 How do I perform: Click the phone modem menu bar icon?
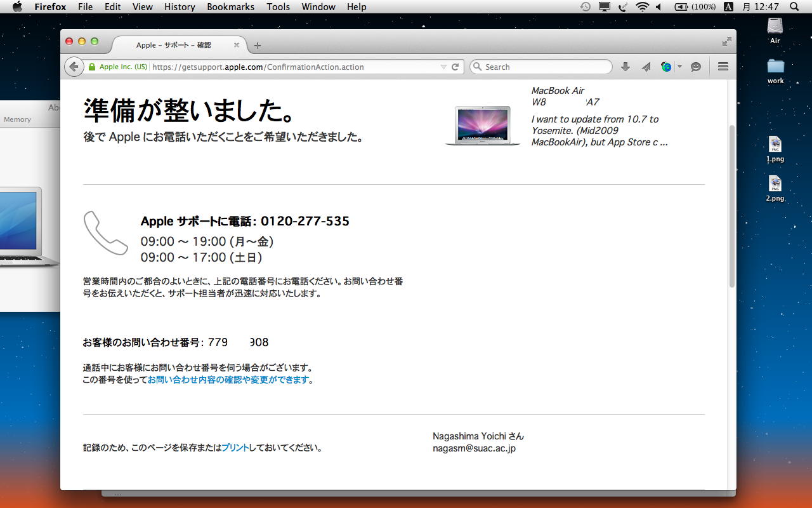point(622,7)
